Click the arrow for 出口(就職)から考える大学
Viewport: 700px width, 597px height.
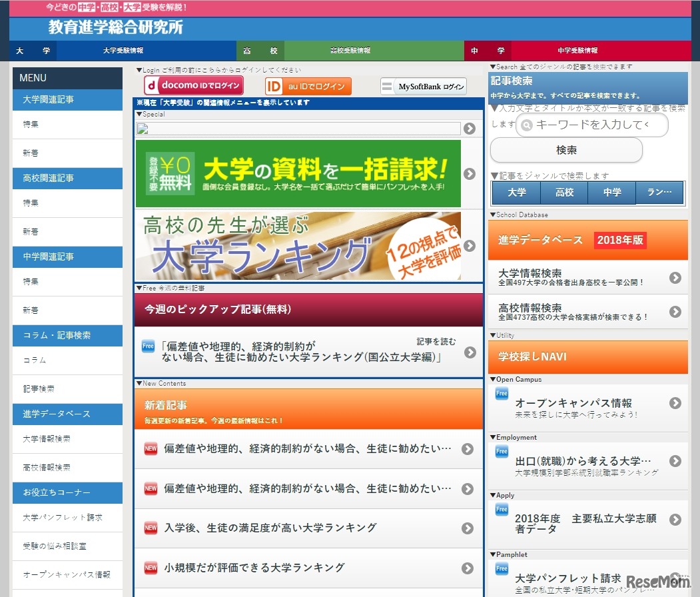[675, 461]
